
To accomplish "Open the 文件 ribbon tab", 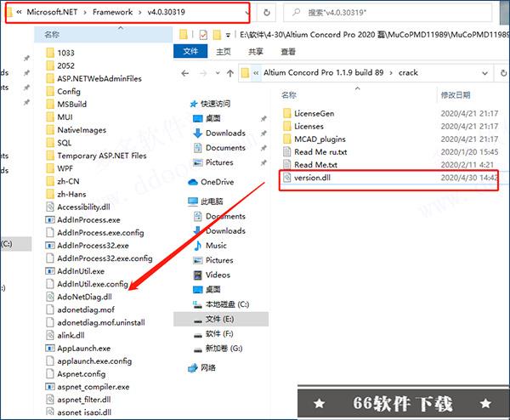I will click(190, 51).
